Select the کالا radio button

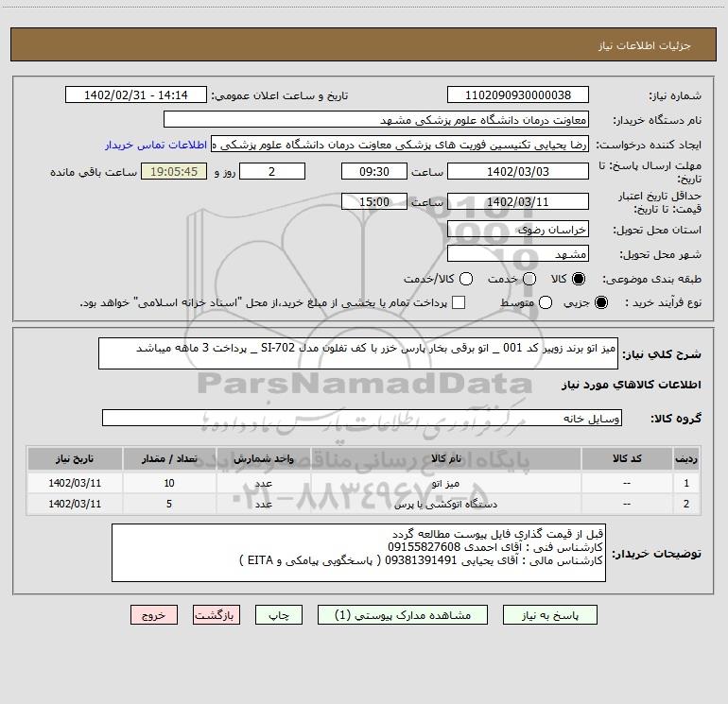coord(579,279)
